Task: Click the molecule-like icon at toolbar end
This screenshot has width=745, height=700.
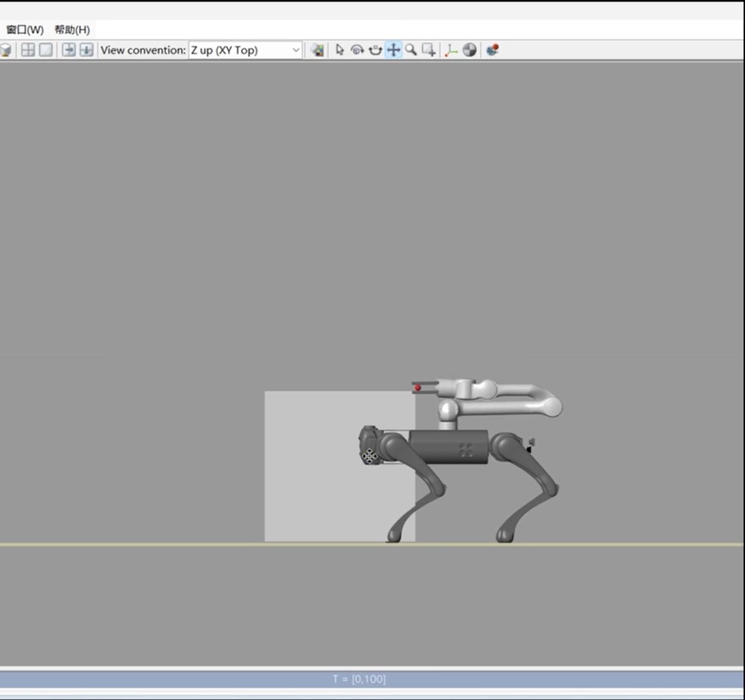Action: click(x=492, y=50)
